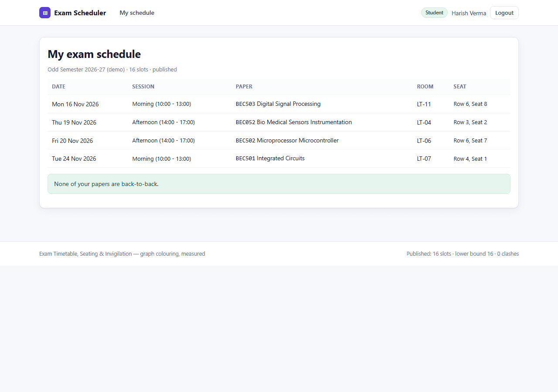The width and height of the screenshot is (558, 392).
Task: Select paper BEC503 Digital Signal Processing
Action: 278,104
